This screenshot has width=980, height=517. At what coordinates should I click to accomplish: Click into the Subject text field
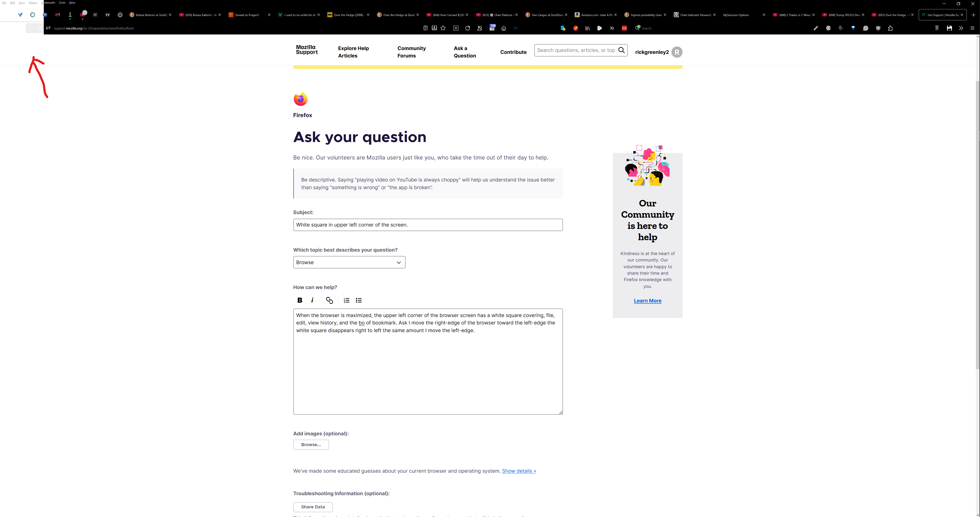click(x=428, y=225)
